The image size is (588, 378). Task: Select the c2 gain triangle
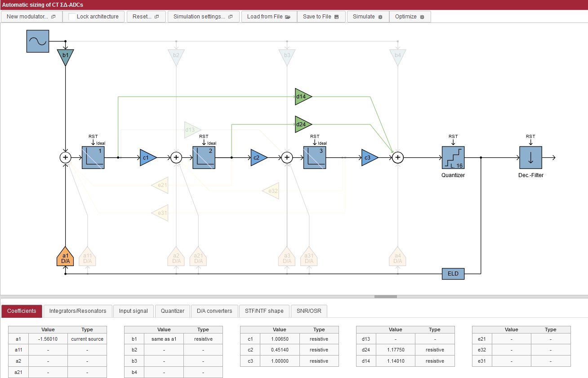pos(259,158)
